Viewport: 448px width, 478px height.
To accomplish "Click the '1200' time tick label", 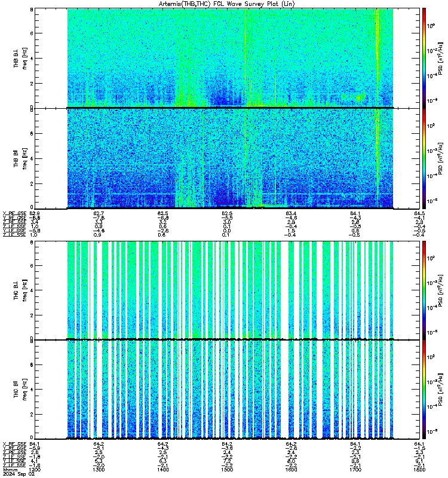I will point(34,470).
